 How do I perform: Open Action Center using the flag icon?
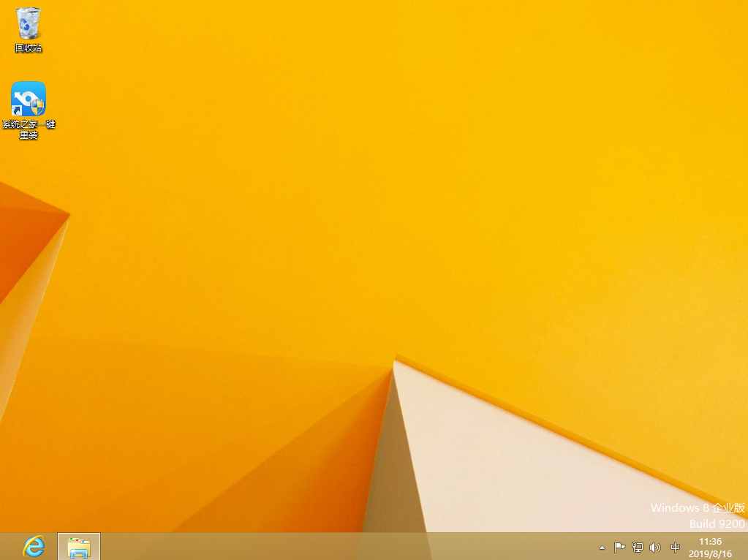click(x=619, y=547)
